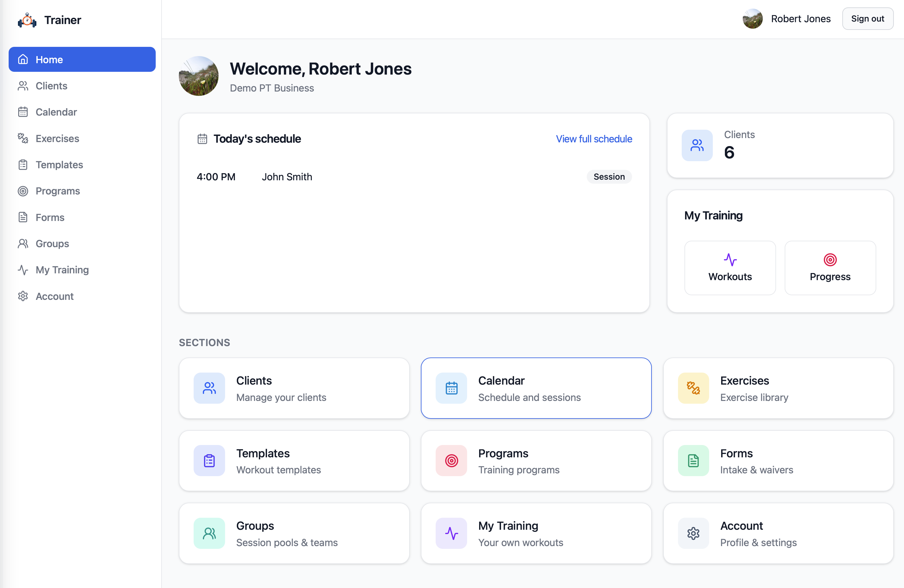Click the orange Exercises section card icon
This screenshot has height=588, width=904.
tap(693, 388)
